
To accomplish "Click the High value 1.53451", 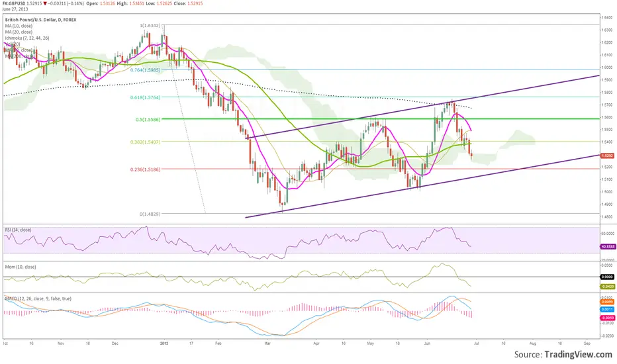I will click(136, 3).
